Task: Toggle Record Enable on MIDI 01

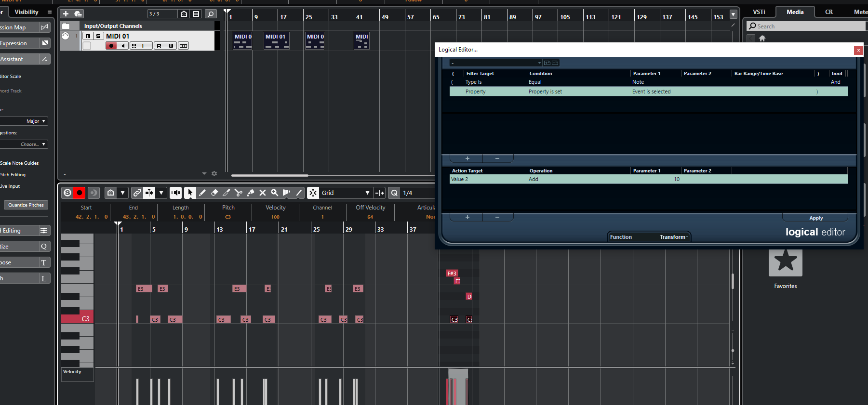Action: pos(111,46)
